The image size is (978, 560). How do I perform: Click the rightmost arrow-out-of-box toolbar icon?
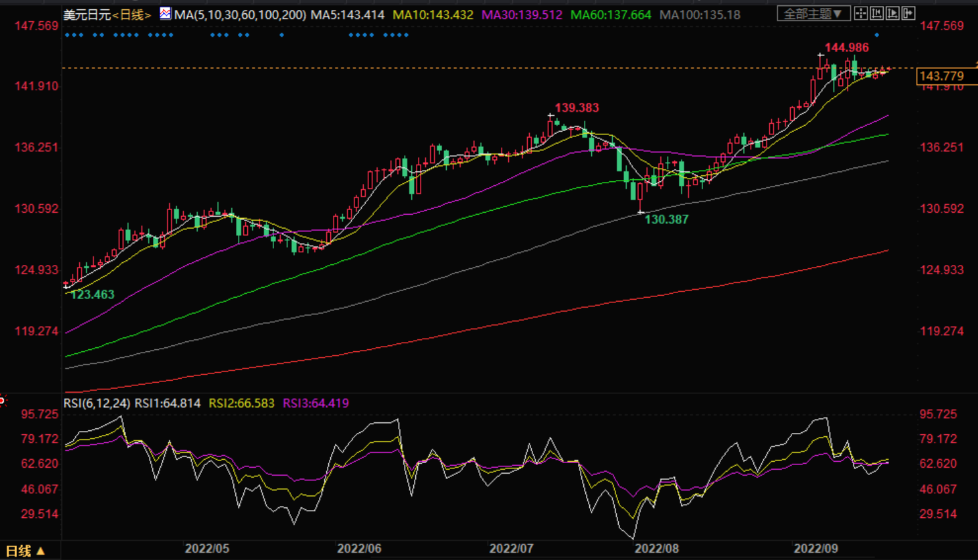(x=908, y=13)
